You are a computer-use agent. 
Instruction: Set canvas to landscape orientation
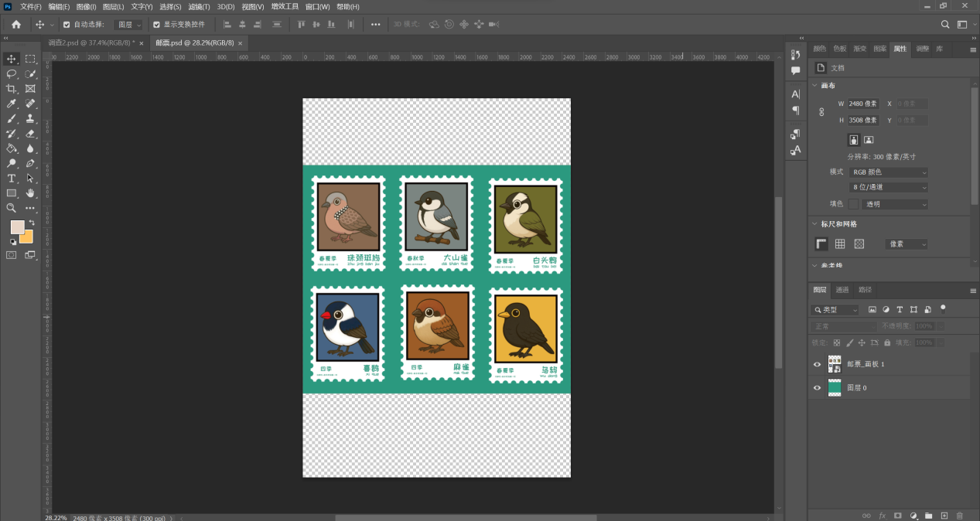coord(869,140)
